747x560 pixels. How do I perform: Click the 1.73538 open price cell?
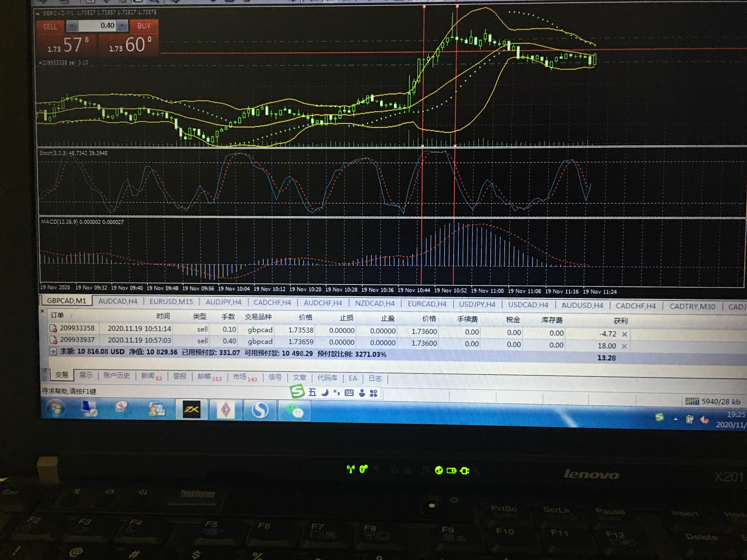[301, 330]
